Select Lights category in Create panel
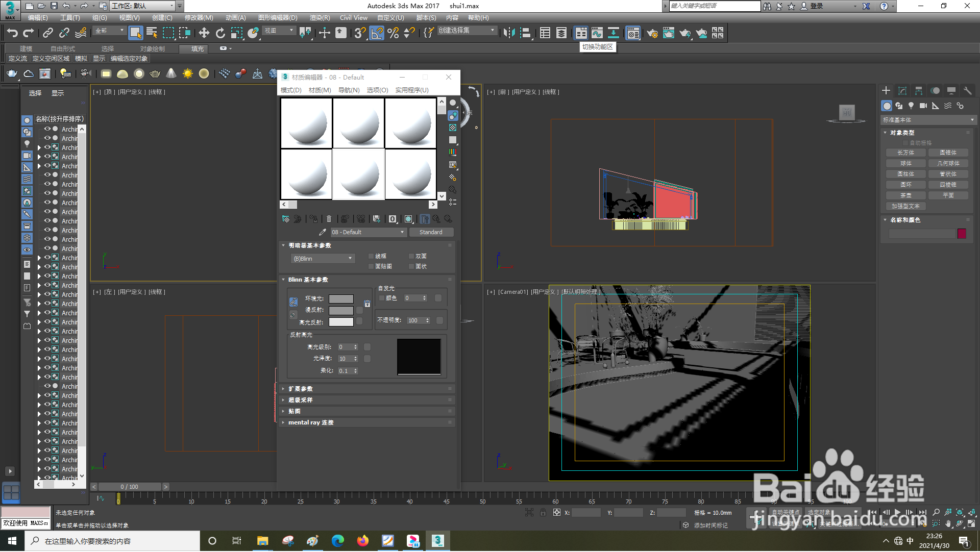This screenshot has height=552, width=980. pos(911,106)
